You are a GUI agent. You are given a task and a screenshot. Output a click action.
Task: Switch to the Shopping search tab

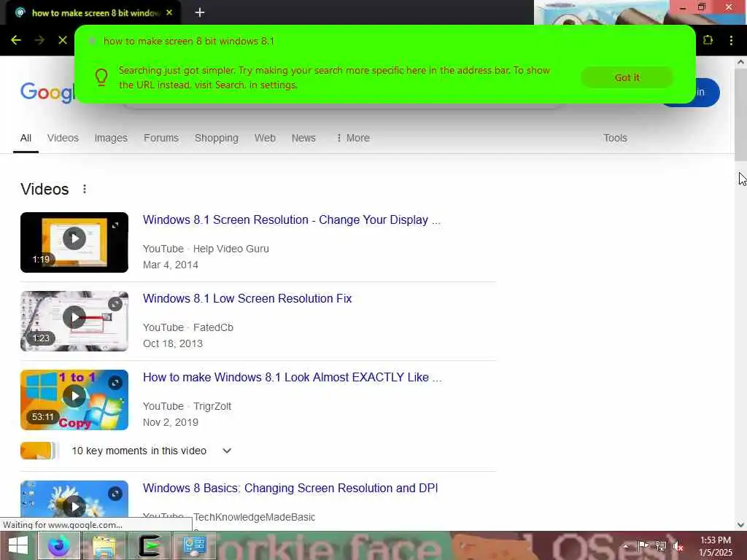coord(216,138)
